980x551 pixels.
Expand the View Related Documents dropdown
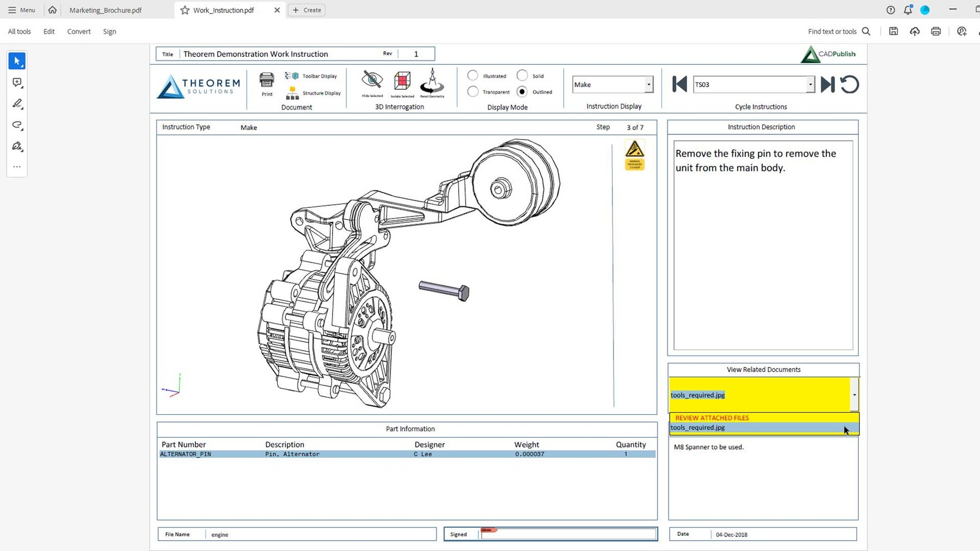(854, 395)
